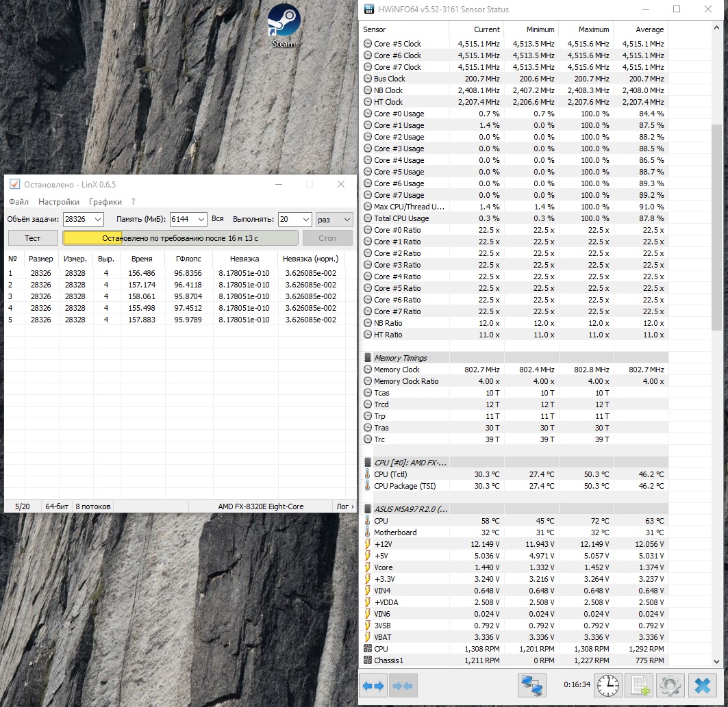Click the expand columns blue arrows icon
Viewport: 728px width, 707px height.
(374, 685)
